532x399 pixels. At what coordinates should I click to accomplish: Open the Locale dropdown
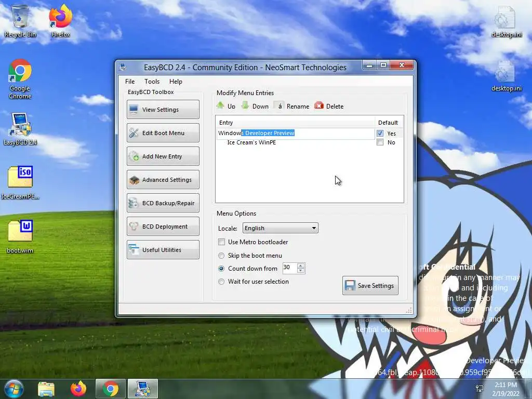point(280,228)
